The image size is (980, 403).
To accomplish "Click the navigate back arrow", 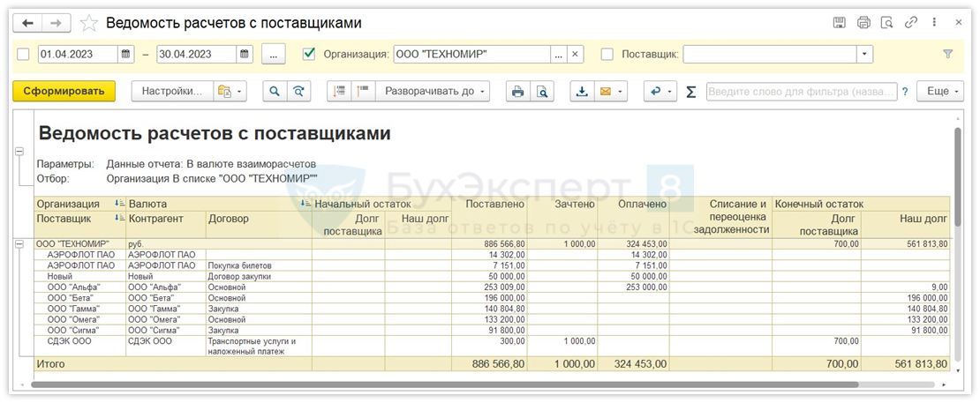I will pos(29,23).
